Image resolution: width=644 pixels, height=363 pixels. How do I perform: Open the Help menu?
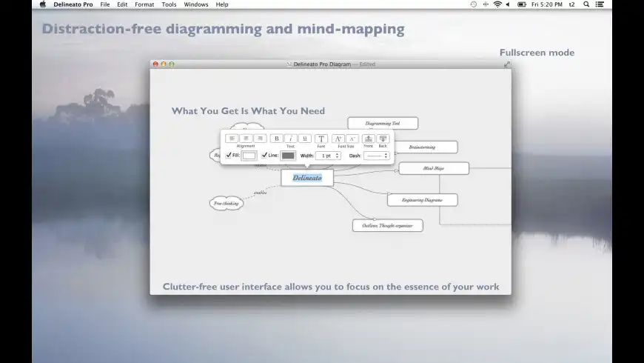coord(222,4)
